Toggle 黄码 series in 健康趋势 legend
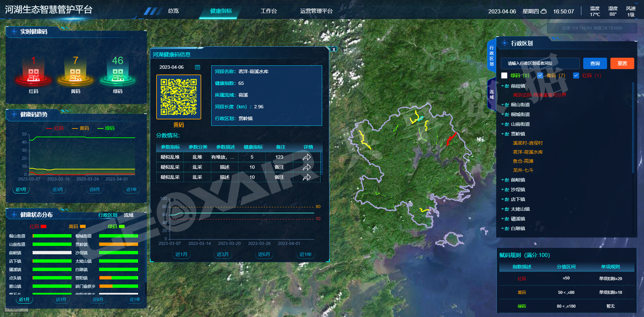This screenshot has height=317, width=644. point(81,128)
